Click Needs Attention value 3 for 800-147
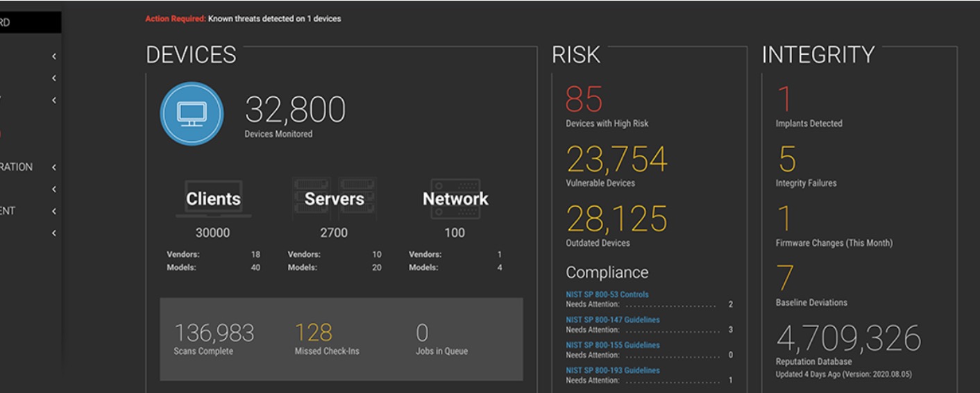The image size is (980, 393). click(731, 330)
